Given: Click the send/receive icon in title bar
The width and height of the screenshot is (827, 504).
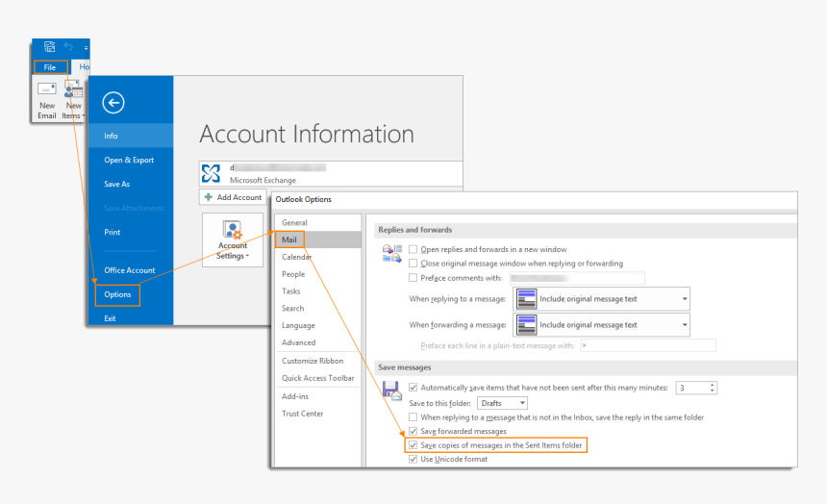Looking at the screenshot, I should (x=50, y=46).
